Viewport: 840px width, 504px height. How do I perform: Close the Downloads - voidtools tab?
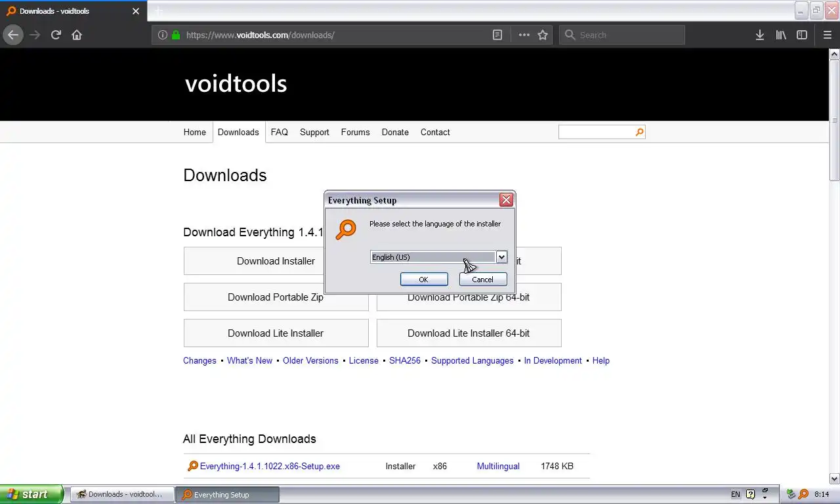(136, 11)
